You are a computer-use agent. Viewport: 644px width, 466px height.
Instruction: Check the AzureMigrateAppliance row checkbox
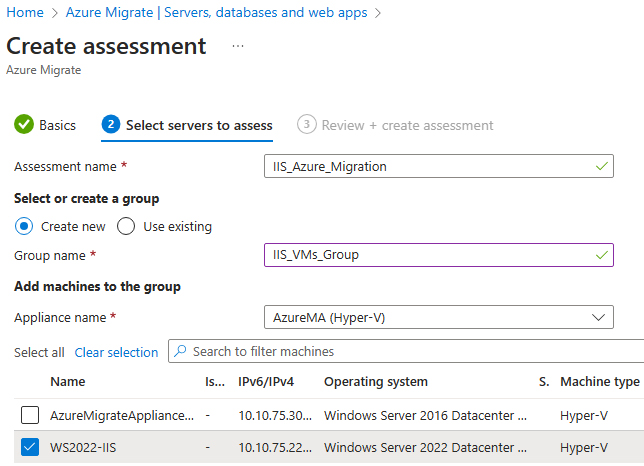(x=30, y=415)
